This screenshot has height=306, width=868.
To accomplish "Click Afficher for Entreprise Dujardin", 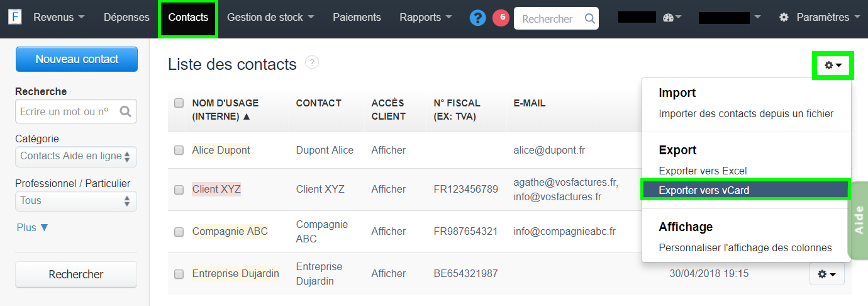I will (388, 274).
